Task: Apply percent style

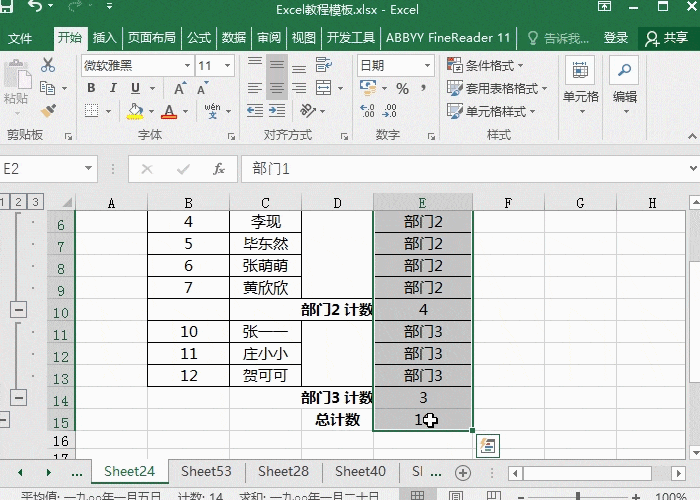Action: 402,88
